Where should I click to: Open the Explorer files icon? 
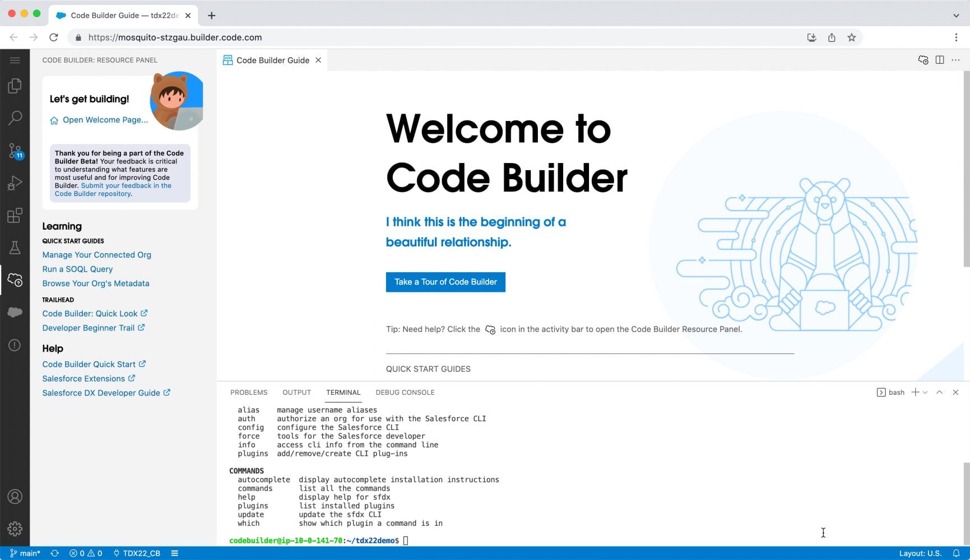click(15, 86)
